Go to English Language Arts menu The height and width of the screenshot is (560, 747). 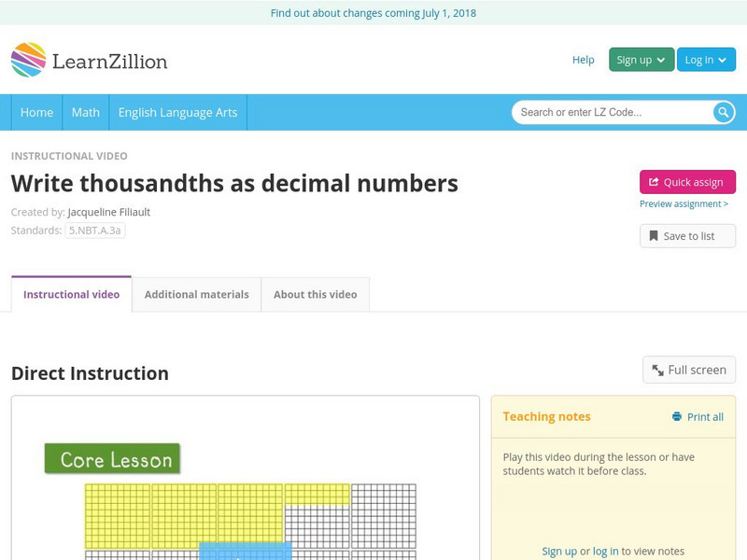[177, 112]
